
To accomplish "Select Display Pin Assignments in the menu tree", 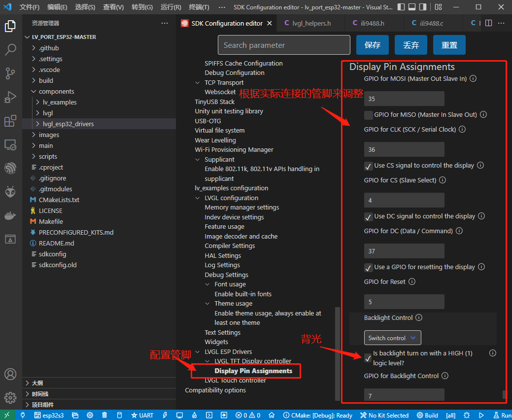I will coord(253,371).
